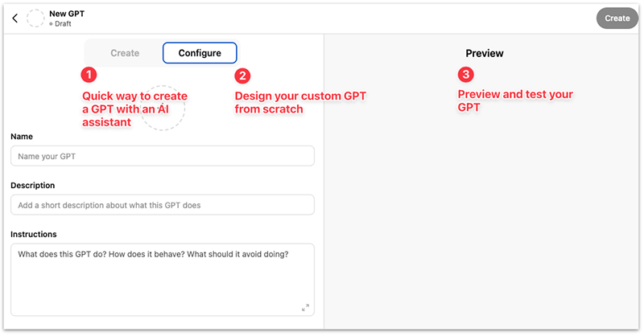644x336 pixels.
Task: Click the red number 3 badge
Action: [466, 75]
